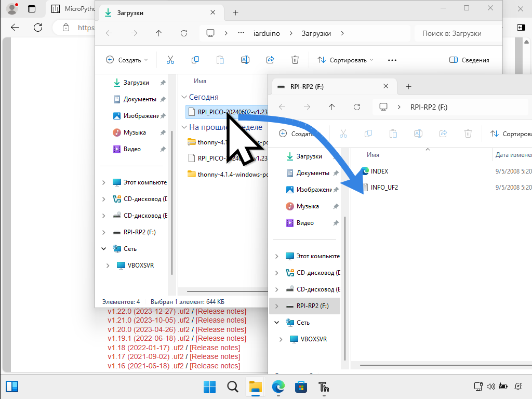This screenshot has width=532, height=399.
Task: Open Создать dropdown in Загрузки window
Action: pyautogui.click(x=127, y=60)
